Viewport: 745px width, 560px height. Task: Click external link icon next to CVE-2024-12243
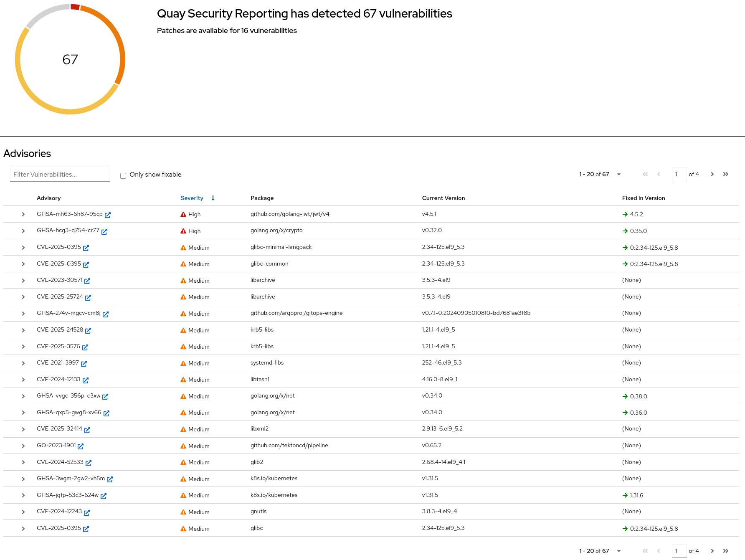[87, 512]
